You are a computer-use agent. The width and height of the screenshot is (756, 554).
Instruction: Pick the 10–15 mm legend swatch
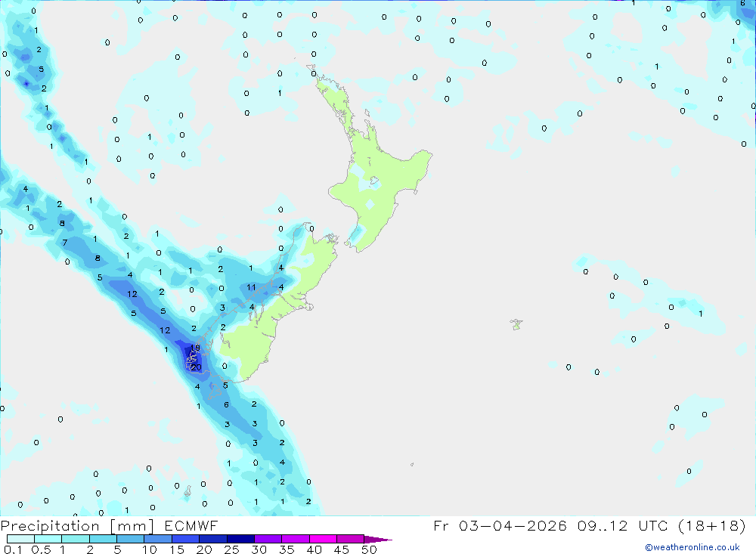tap(158, 539)
